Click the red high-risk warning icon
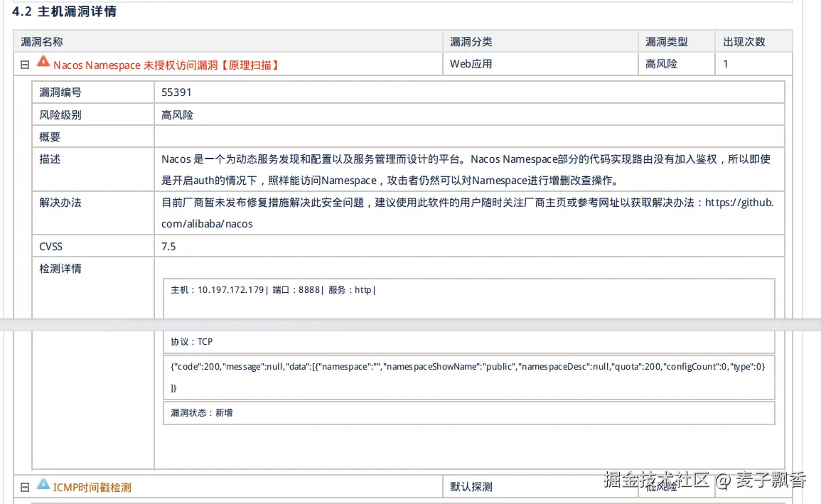 [43, 62]
